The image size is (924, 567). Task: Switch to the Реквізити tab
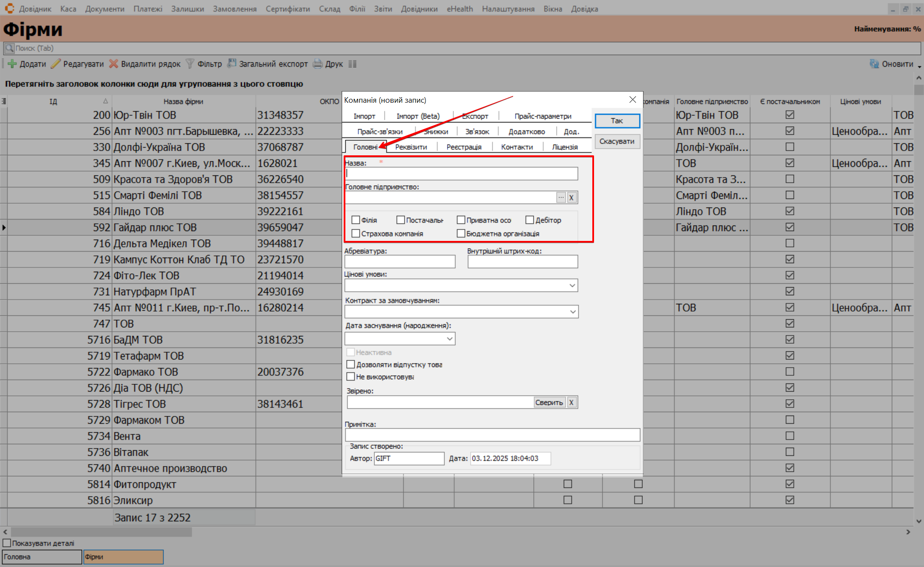411,147
